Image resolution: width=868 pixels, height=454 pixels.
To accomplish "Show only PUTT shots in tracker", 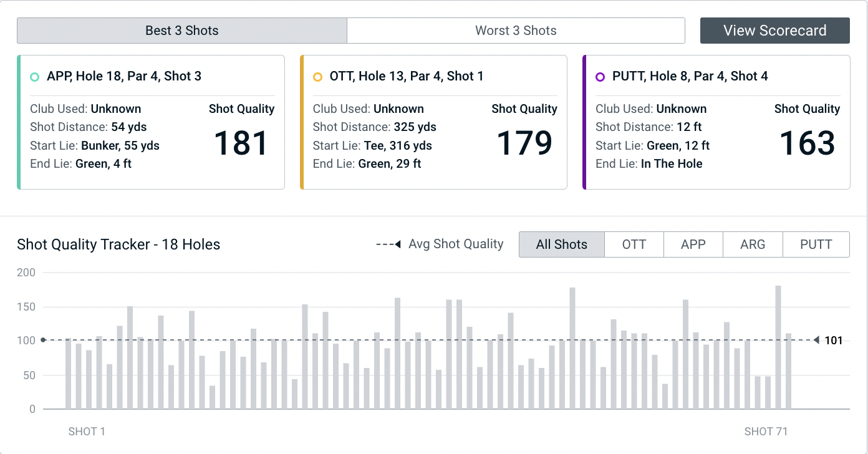I will [816, 244].
